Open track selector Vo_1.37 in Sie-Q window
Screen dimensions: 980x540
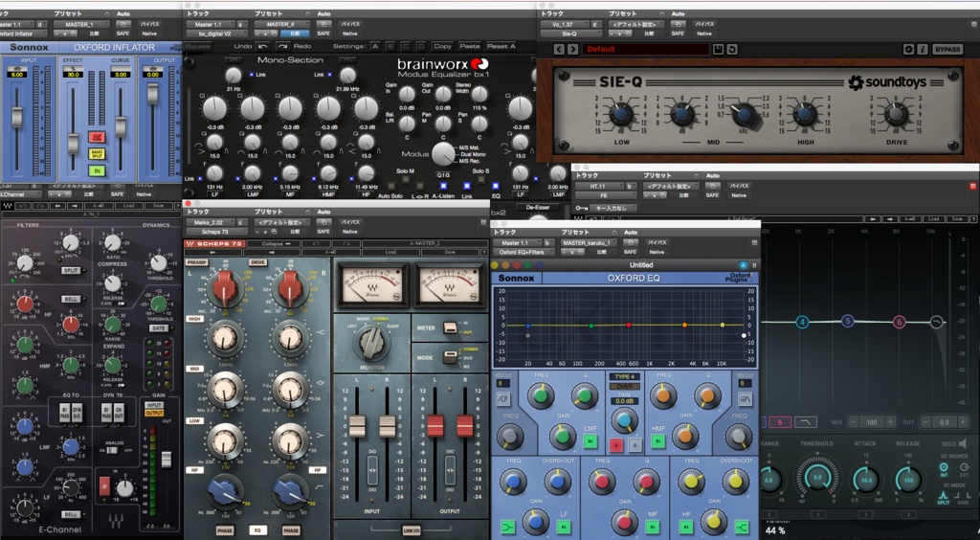[x=567, y=24]
